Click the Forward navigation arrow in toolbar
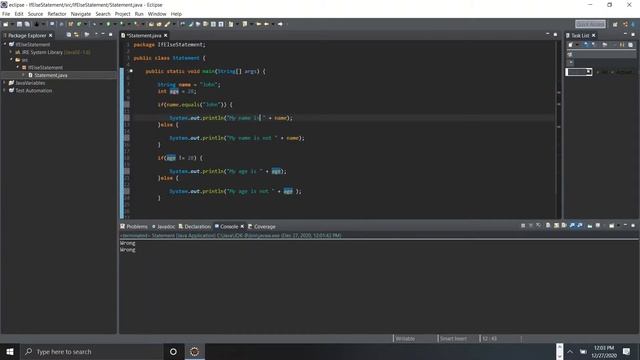640x360 pixels. pyautogui.click(x=280, y=24)
